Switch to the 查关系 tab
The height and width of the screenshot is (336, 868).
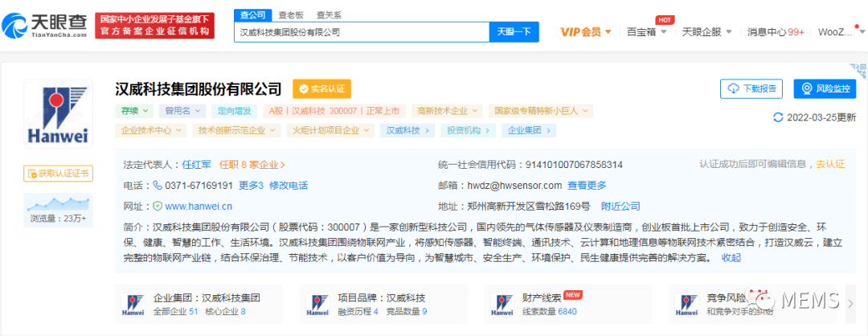(x=328, y=15)
